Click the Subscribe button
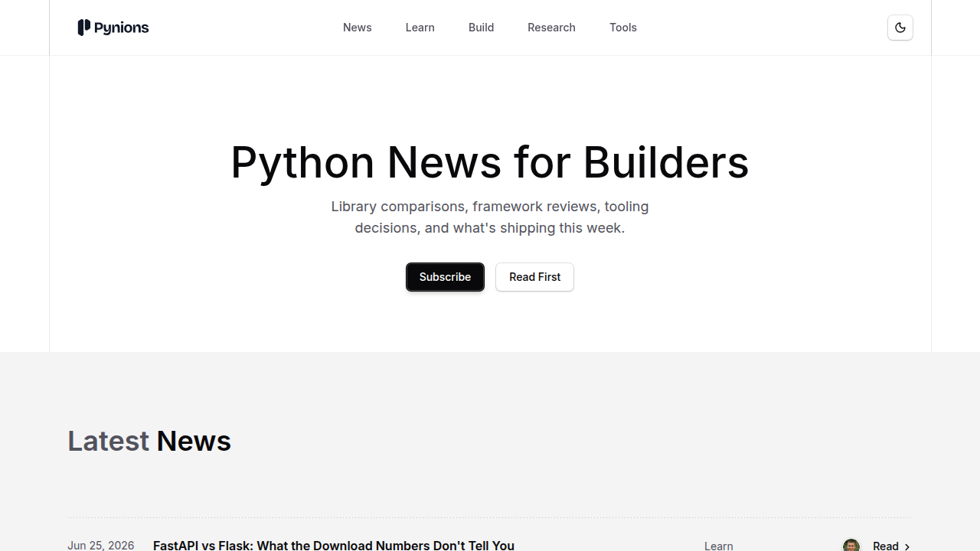The width and height of the screenshot is (980, 551). pyautogui.click(x=445, y=277)
